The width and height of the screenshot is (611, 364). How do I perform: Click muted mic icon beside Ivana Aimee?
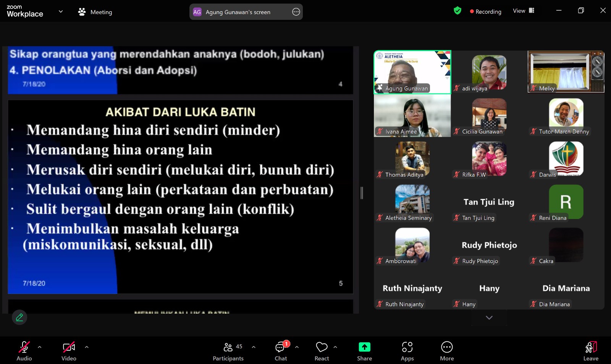tap(380, 131)
